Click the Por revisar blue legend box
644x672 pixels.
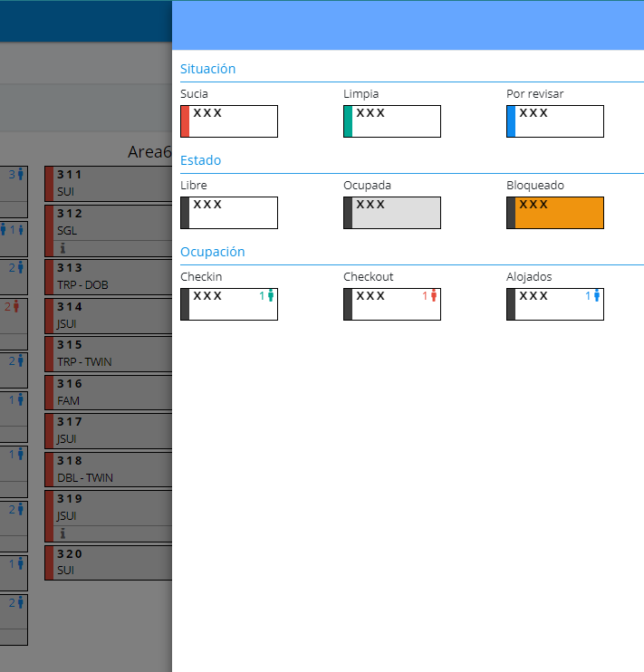pyautogui.click(x=555, y=121)
